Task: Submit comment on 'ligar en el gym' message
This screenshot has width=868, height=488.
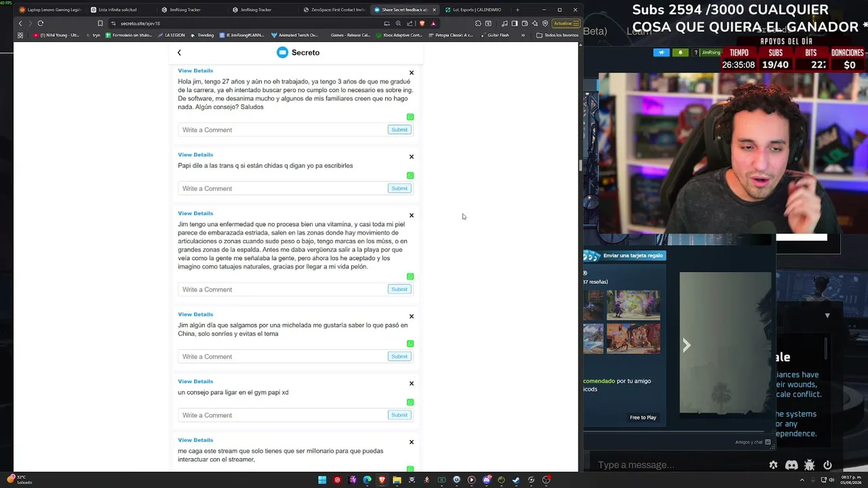Action: [399, 415]
